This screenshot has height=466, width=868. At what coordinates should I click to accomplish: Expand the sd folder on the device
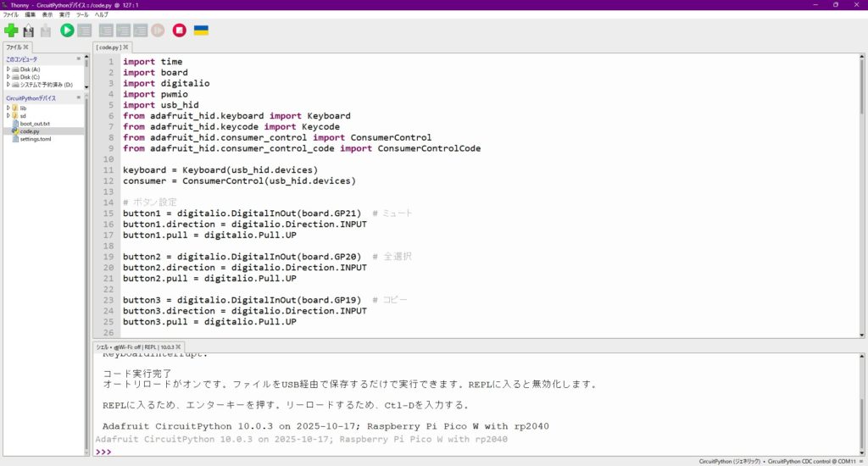tap(8, 116)
